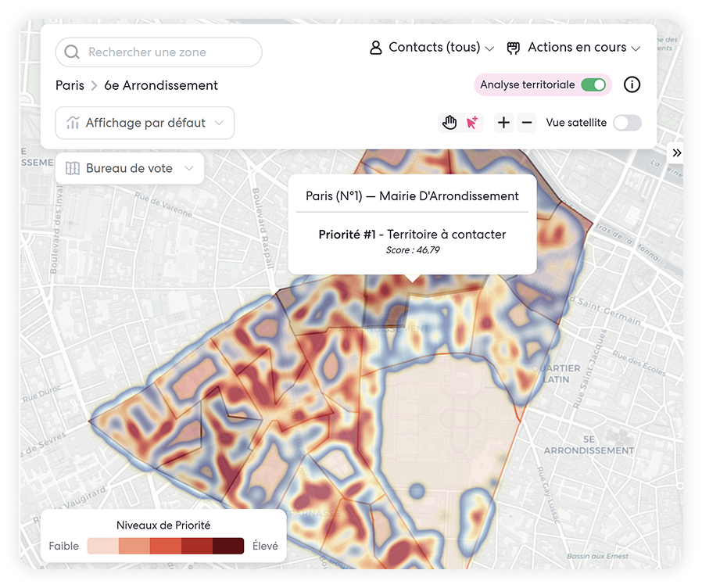Expand the Contacts (tous) dropdown

pyautogui.click(x=491, y=48)
